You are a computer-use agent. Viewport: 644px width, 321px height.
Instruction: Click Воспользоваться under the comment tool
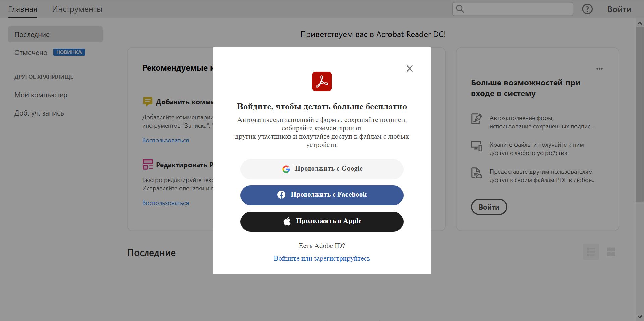click(165, 140)
